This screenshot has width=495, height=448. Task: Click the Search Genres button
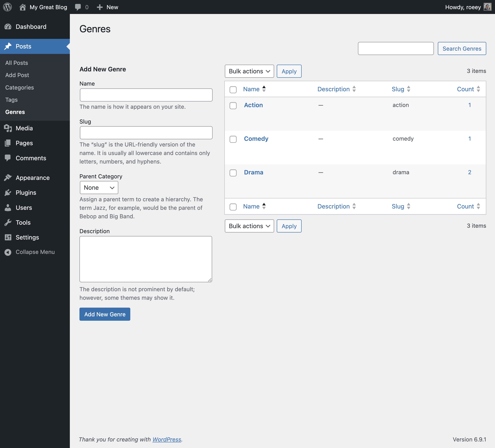462,49
